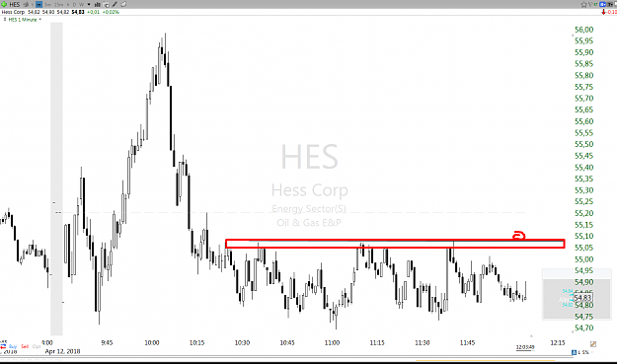Viewport: 617px width, 364px height.
Task: Click the 56,00 price axis label
Action: pos(584,30)
